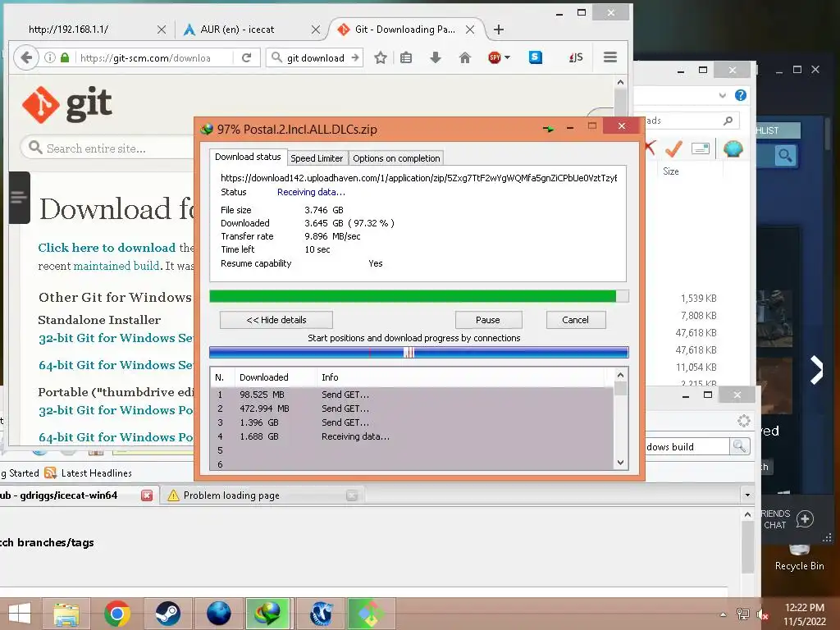Click the 'Search entire site' field
Viewport: 840px width, 630px height.
[x=107, y=148]
